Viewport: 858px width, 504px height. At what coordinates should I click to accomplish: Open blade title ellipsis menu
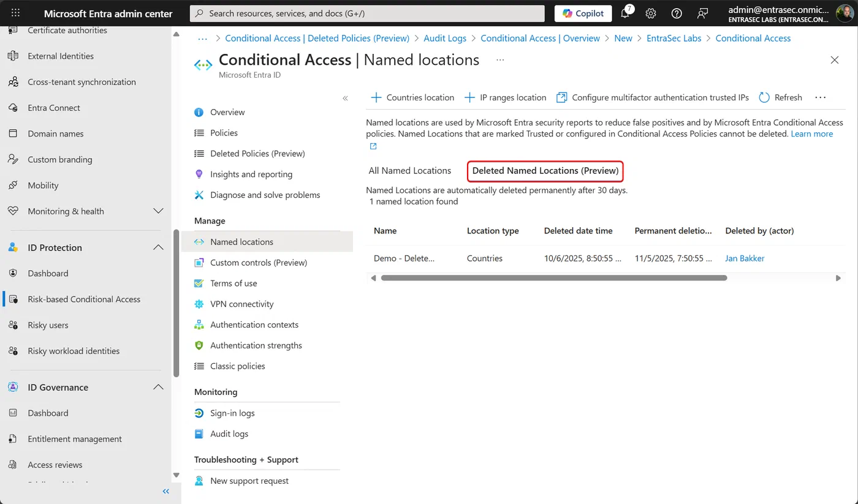500,60
